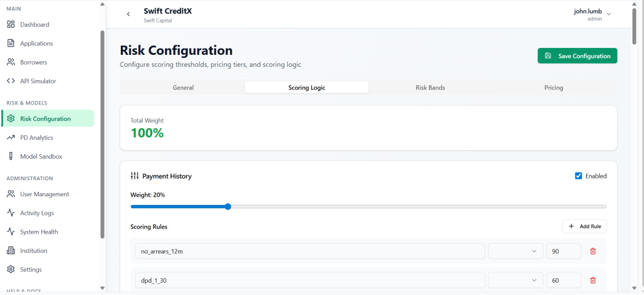Click the Payment History weight slider handle
644x295 pixels.
228,207
